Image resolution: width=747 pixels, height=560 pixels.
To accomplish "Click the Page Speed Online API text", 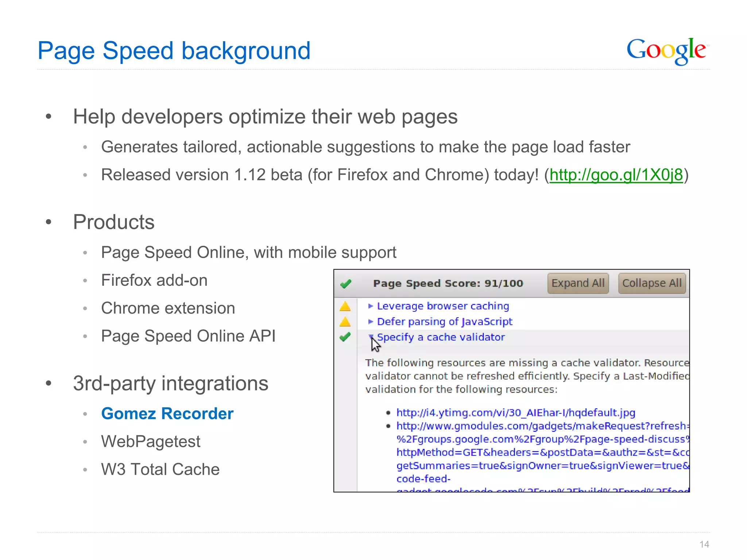I will point(188,336).
